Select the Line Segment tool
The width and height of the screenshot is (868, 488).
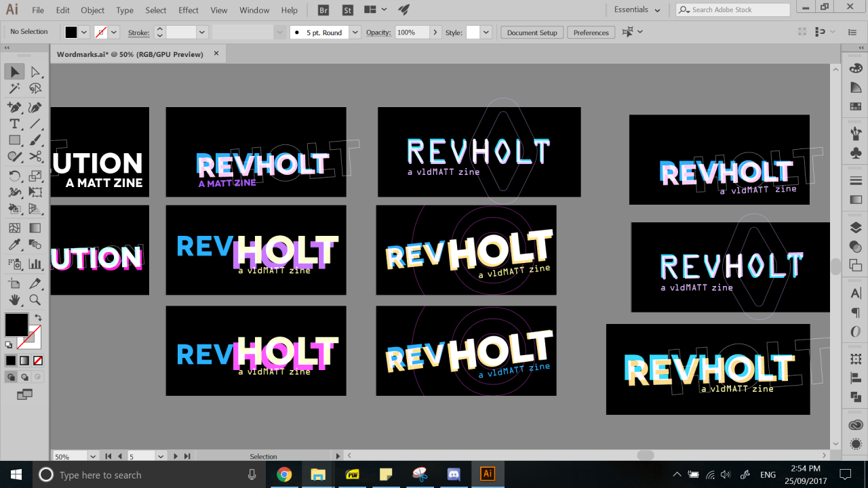(x=35, y=124)
